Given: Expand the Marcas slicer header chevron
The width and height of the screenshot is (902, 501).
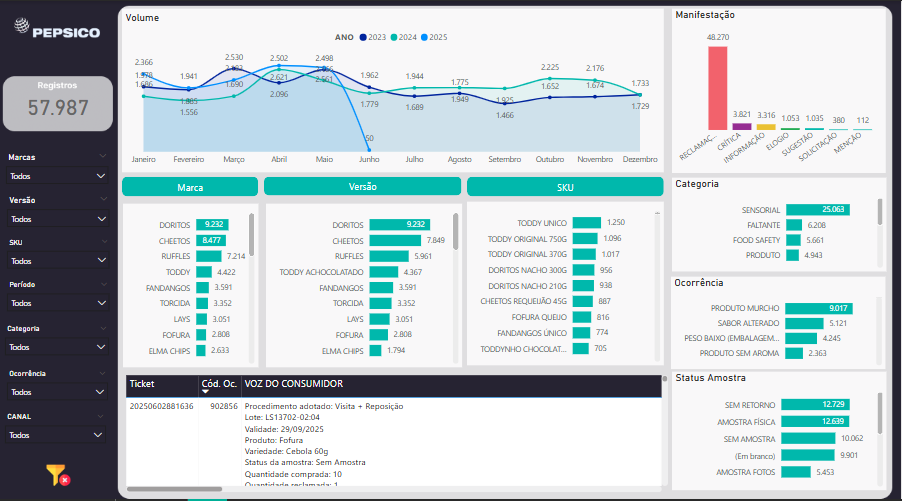Looking at the screenshot, I should coord(102,156).
